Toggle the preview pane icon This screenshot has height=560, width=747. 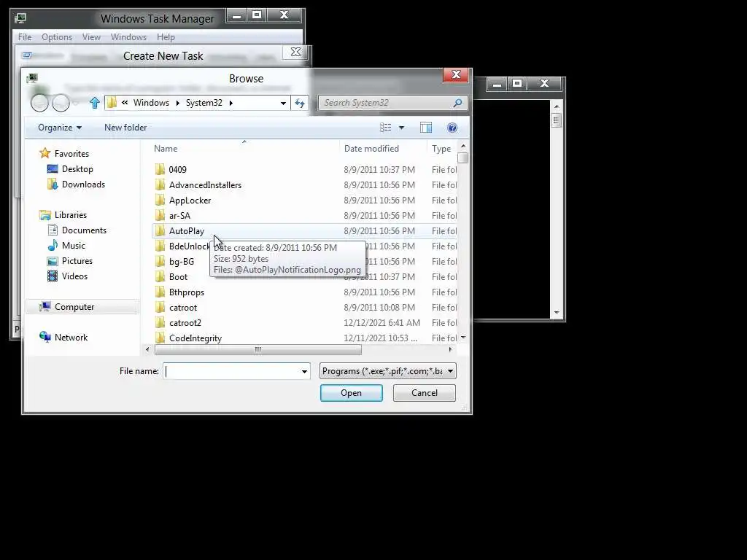[426, 128]
